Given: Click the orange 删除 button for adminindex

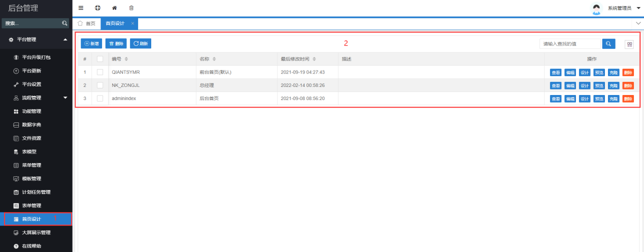Looking at the screenshot, I should click(x=628, y=99).
